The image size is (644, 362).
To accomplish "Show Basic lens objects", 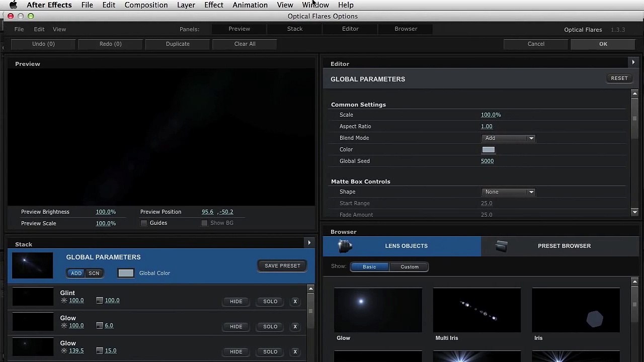I will (x=369, y=267).
